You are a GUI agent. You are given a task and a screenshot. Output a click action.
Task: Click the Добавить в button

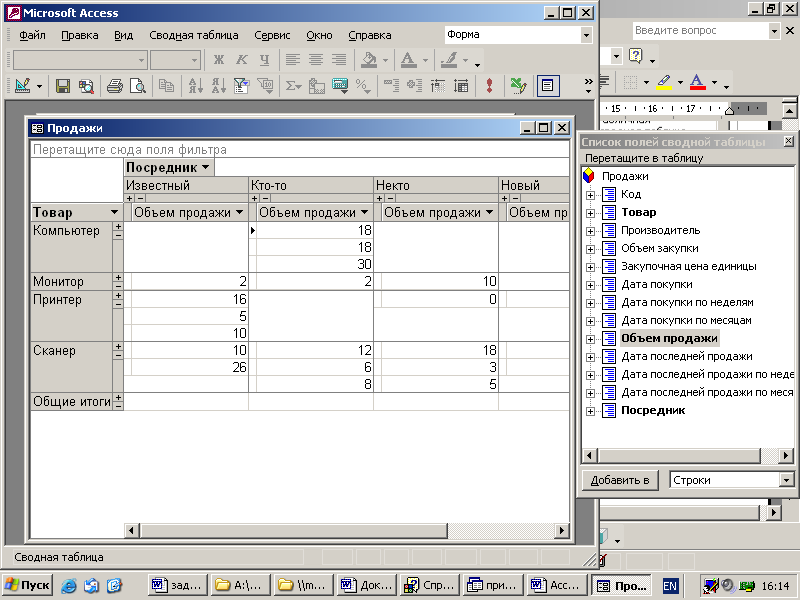[620, 480]
